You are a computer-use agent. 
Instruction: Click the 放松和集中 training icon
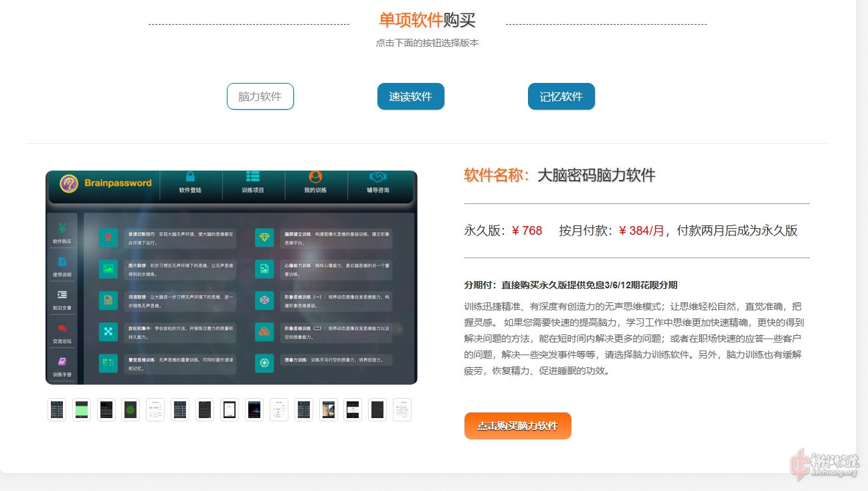click(x=108, y=331)
